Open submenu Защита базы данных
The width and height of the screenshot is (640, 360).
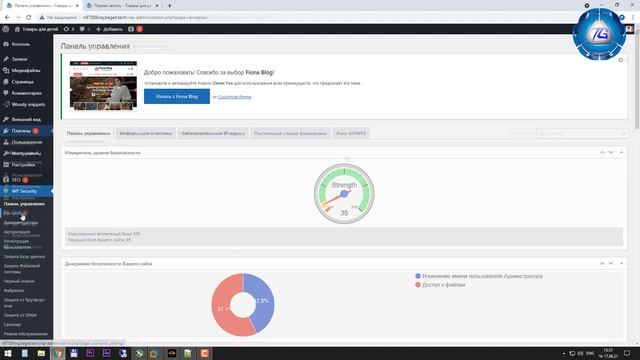coord(24,257)
